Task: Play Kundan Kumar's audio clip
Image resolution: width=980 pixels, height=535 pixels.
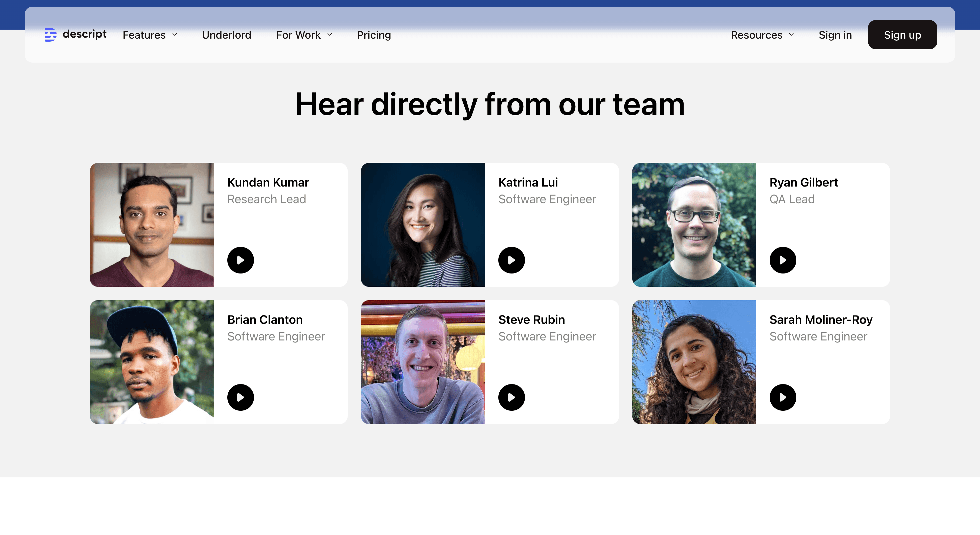Action: coord(240,260)
